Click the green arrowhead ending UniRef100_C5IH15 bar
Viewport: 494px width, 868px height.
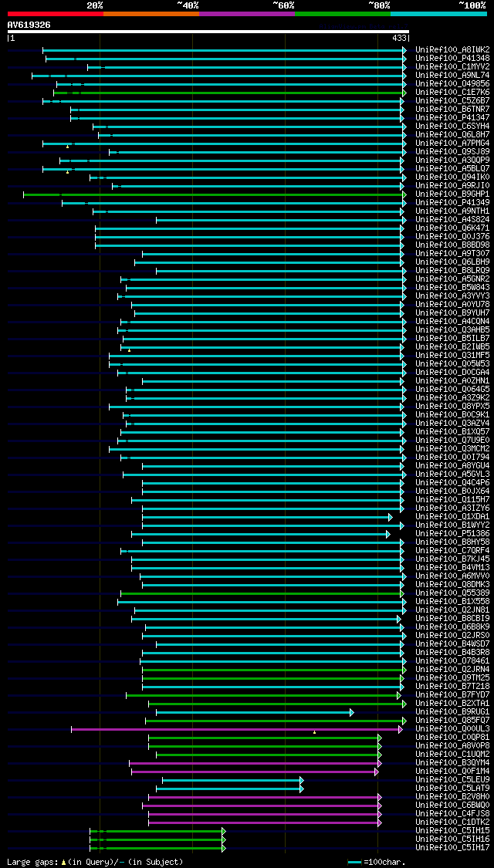tap(224, 832)
